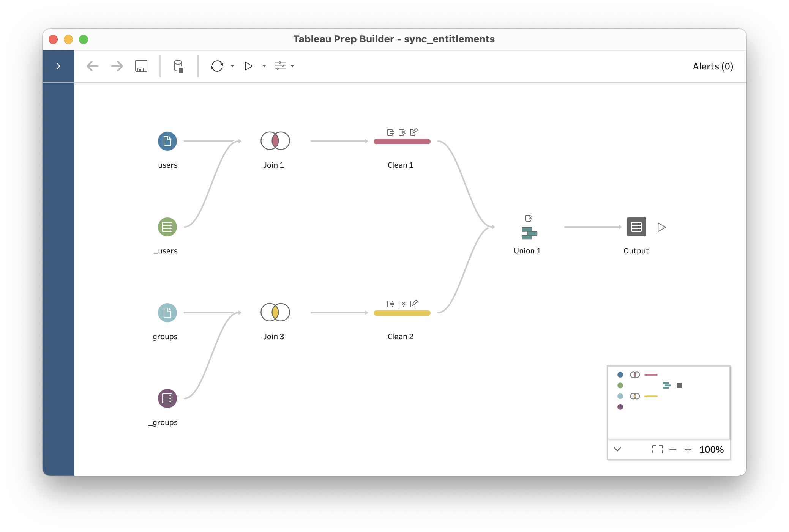Open the run flow dropdown arrow
The image size is (789, 532).
264,66
